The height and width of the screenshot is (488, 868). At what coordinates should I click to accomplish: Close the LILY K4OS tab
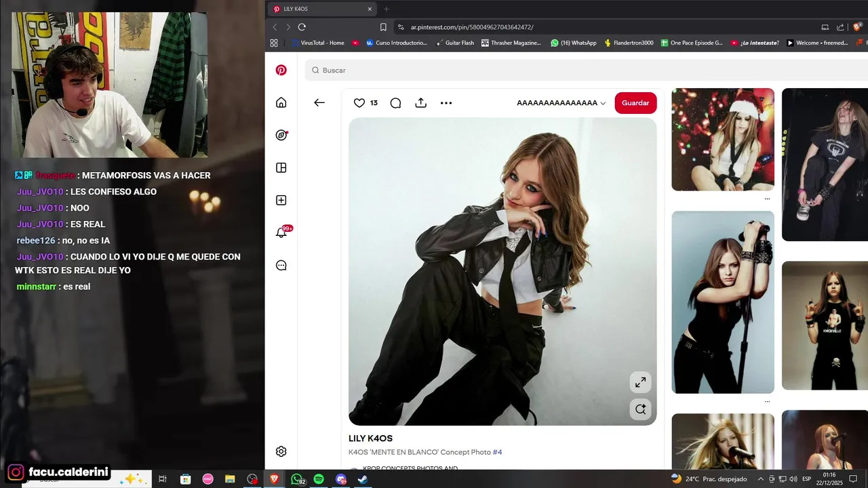click(370, 9)
